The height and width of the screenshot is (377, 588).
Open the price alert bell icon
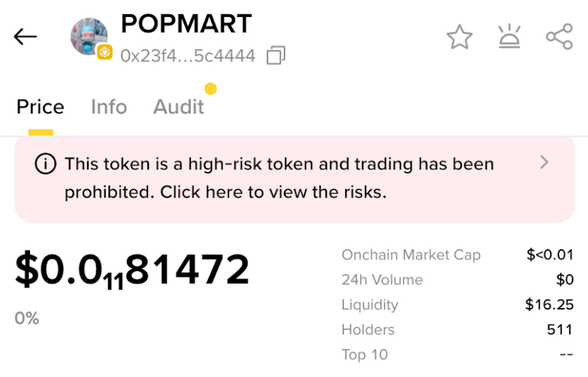(509, 38)
